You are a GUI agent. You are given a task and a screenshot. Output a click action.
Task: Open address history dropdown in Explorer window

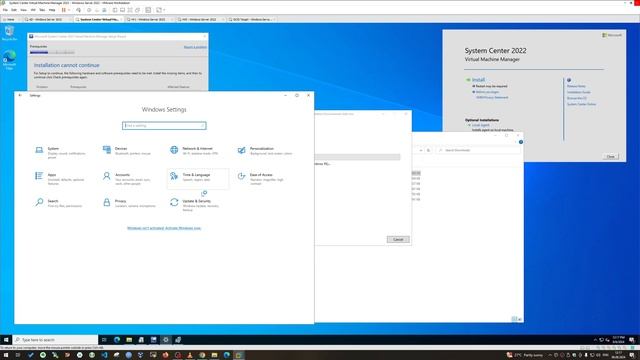[x=421, y=150]
